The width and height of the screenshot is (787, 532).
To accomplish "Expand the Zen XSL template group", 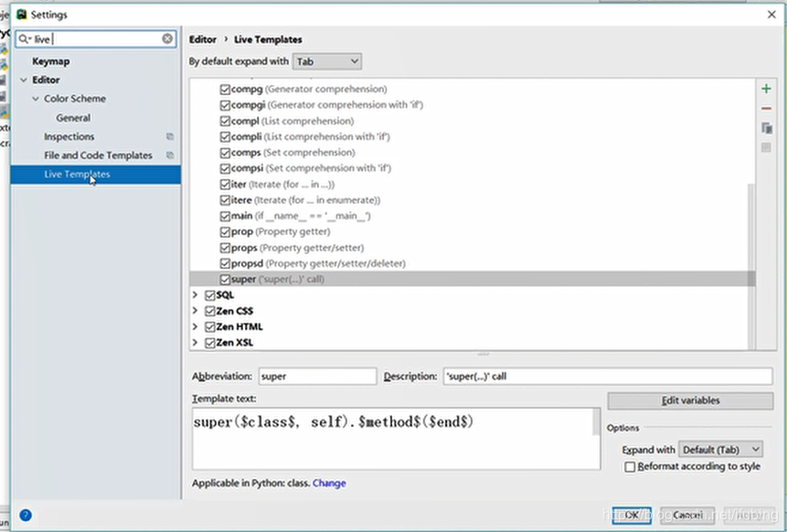I will [x=196, y=343].
